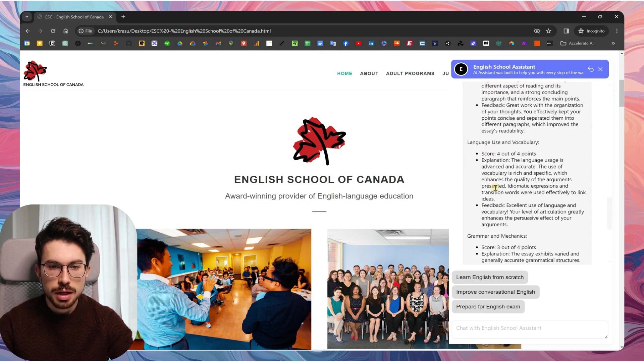Open the Medium M bookmark

tap(486, 43)
